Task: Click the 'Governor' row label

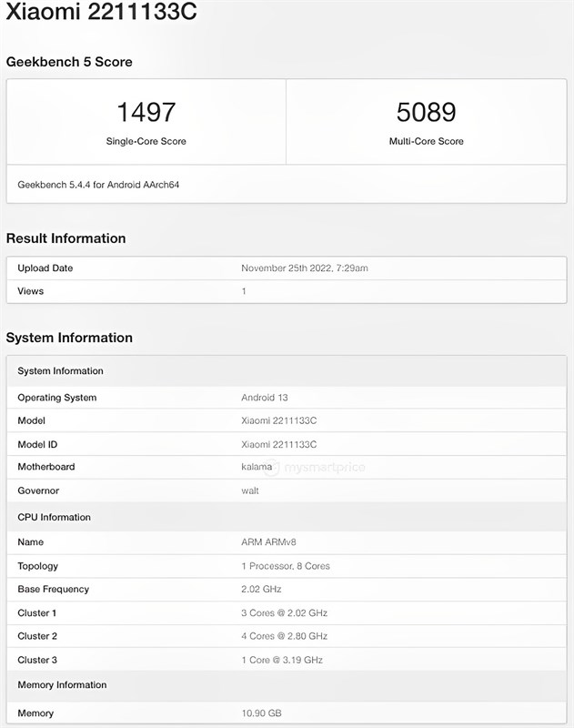Action: [38, 490]
